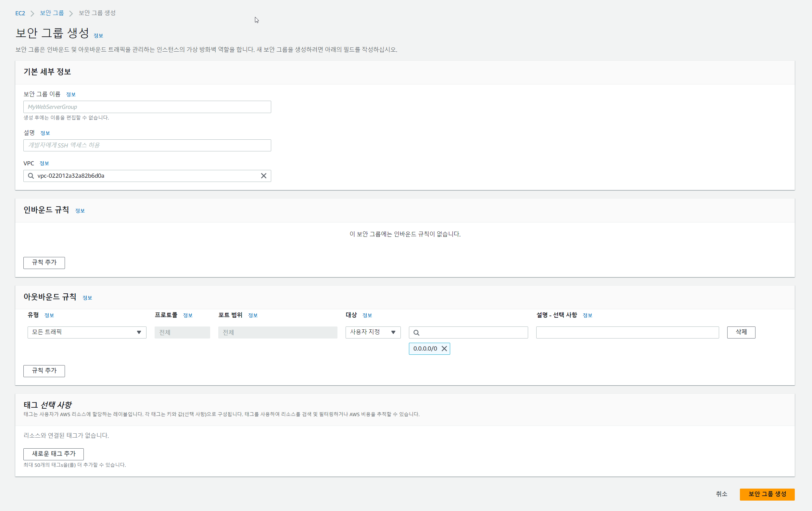The height and width of the screenshot is (511, 812).
Task: Open 정보 link next to 프로토콜 column
Action: pyautogui.click(x=188, y=315)
